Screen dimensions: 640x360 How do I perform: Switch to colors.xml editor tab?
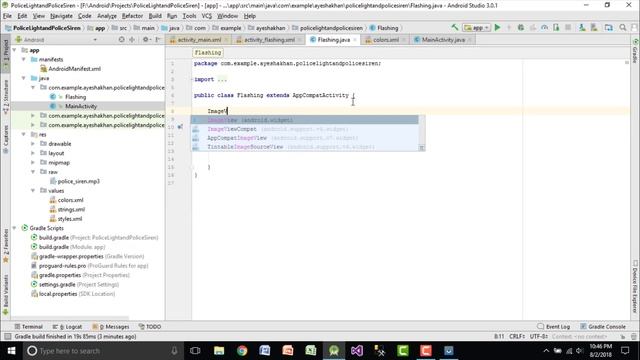click(x=386, y=40)
